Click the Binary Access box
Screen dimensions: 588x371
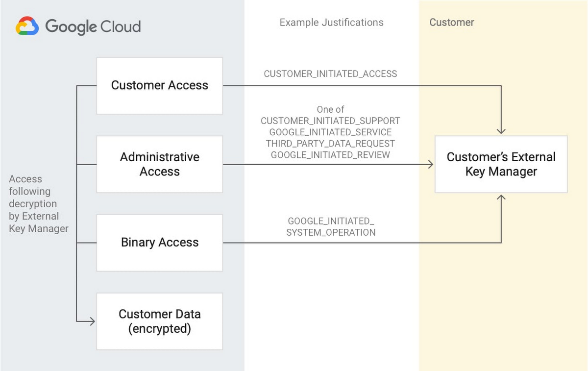(160, 243)
